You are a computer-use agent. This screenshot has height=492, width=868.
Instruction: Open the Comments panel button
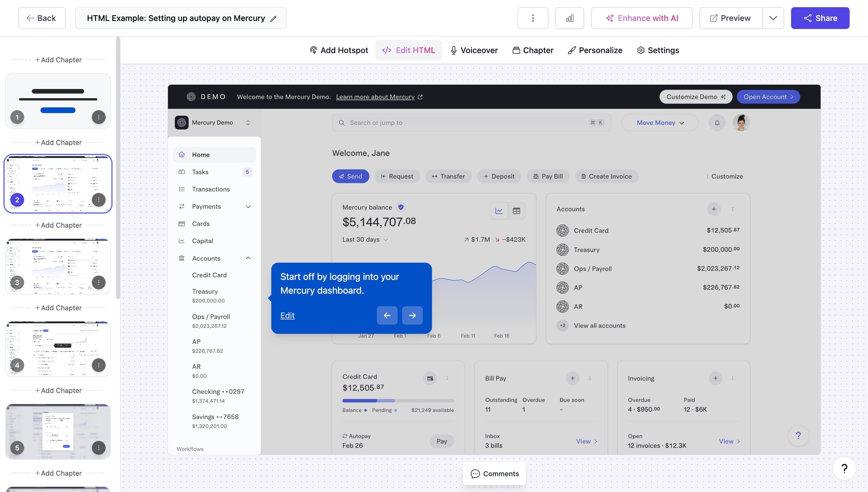point(494,474)
